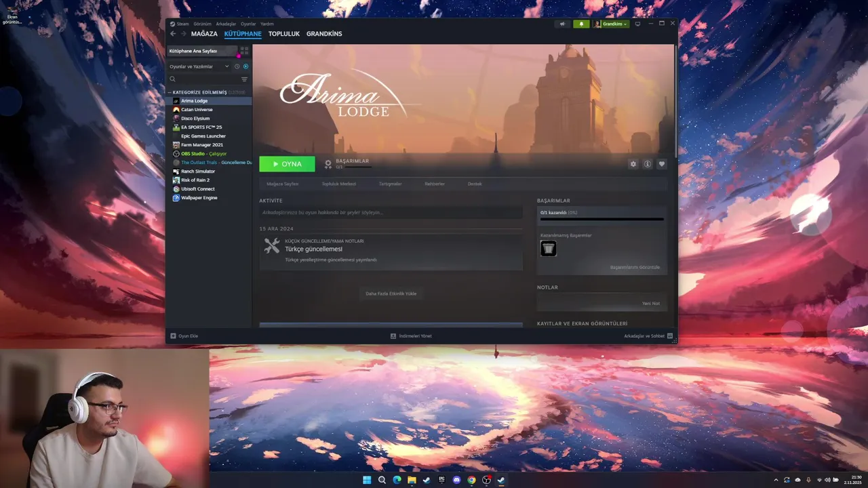
Task: Click the Daha Fazla Etkinlik Yükle button
Action: coord(391,293)
